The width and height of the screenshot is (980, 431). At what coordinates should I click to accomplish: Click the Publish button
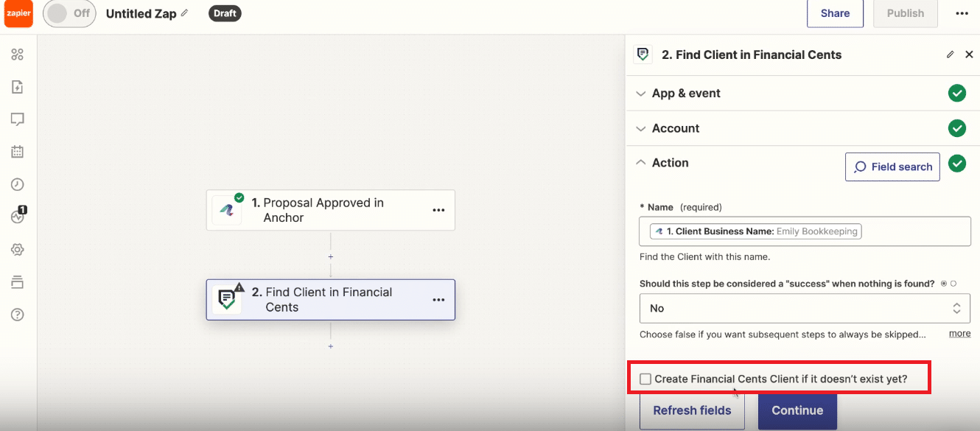pyautogui.click(x=906, y=13)
